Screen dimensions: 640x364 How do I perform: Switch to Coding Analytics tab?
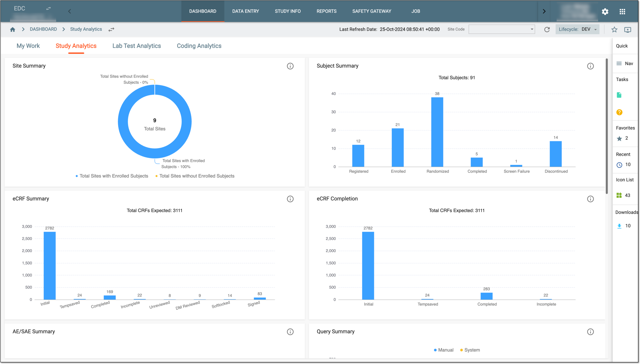pos(199,46)
